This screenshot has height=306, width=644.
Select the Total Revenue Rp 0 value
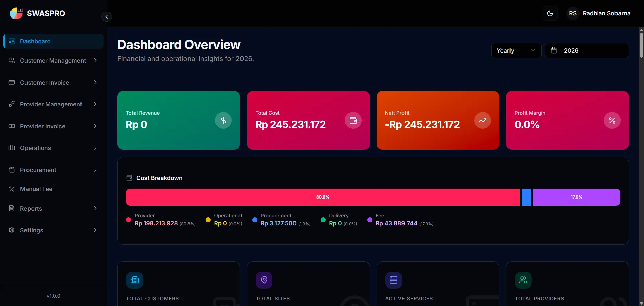[137, 125]
